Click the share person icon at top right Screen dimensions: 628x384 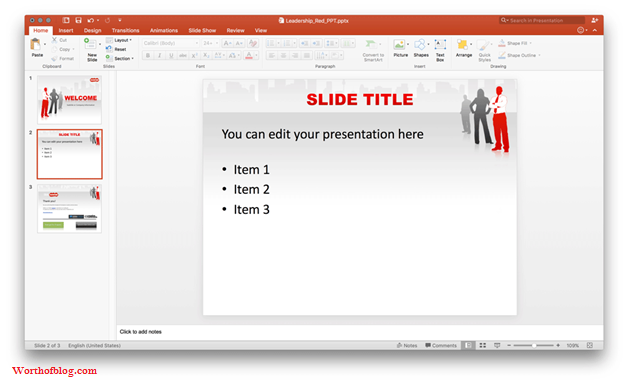594,20
